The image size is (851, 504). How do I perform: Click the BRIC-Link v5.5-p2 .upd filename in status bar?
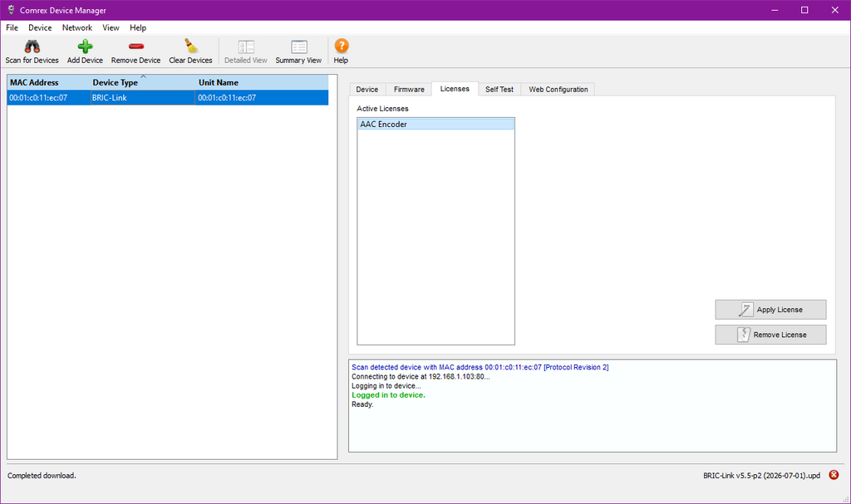click(x=761, y=476)
